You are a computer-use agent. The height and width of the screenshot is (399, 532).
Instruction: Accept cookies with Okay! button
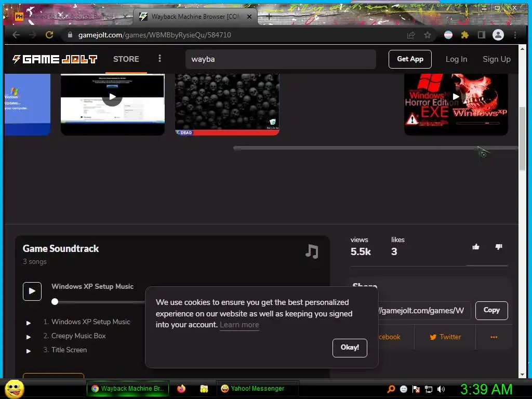point(350,348)
